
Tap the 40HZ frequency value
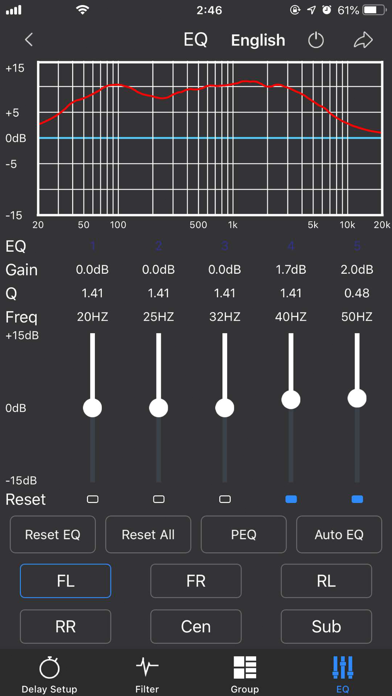[291, 317]
